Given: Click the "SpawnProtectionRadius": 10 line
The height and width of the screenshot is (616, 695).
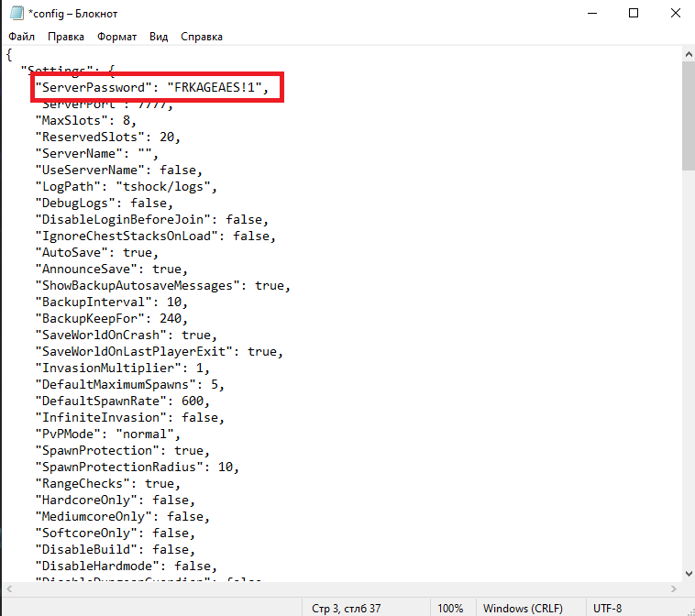Looking at the screenshot, I should [x=138, y=467].
